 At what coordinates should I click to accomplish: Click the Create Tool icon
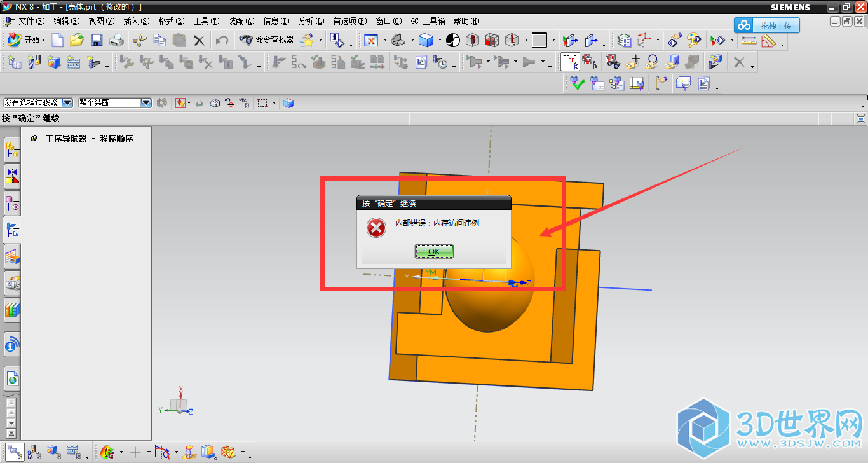tap(34, 62)
